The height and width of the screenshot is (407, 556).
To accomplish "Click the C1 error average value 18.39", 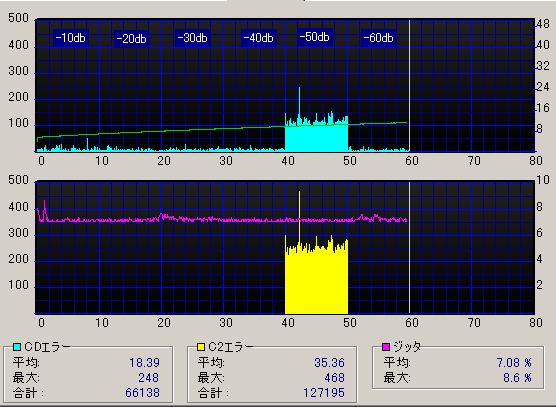I will [x=144, y=363].
